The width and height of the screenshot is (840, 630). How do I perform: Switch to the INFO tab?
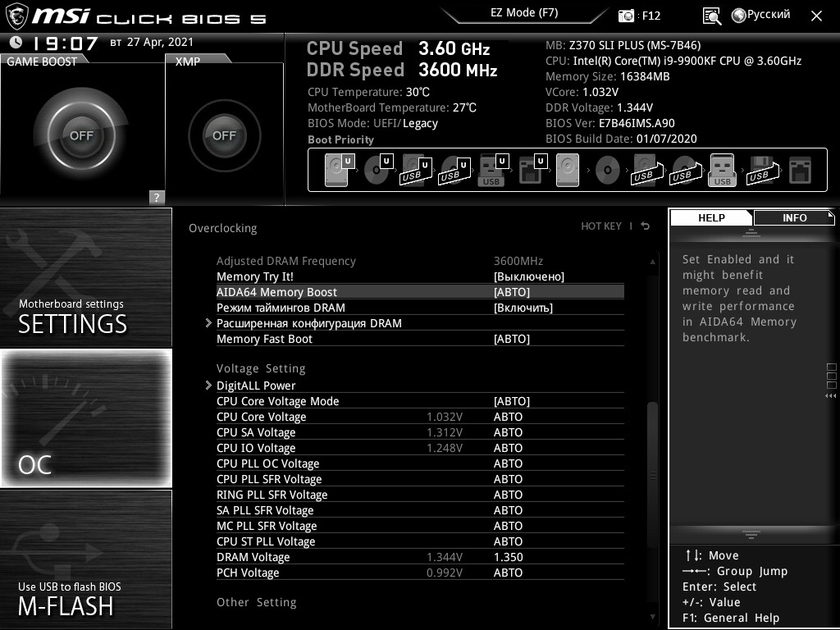click(x=794, y=217)
